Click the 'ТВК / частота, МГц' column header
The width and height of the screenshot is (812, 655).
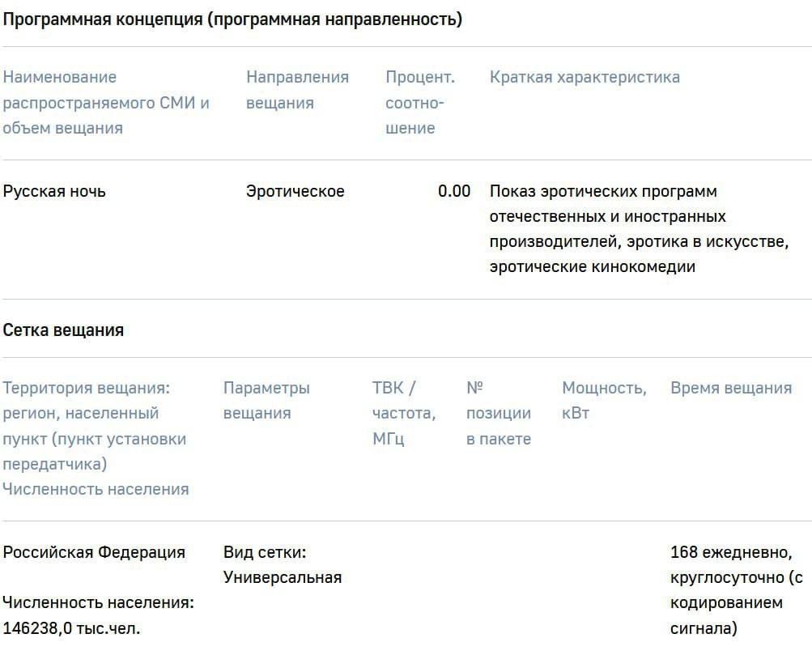tap(404, 413)
